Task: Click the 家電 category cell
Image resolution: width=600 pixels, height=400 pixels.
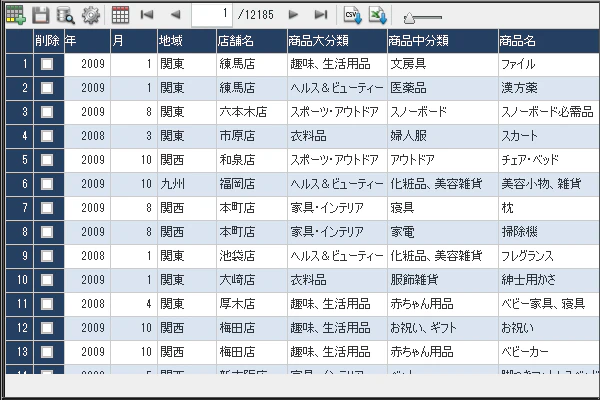Action: 443,232
